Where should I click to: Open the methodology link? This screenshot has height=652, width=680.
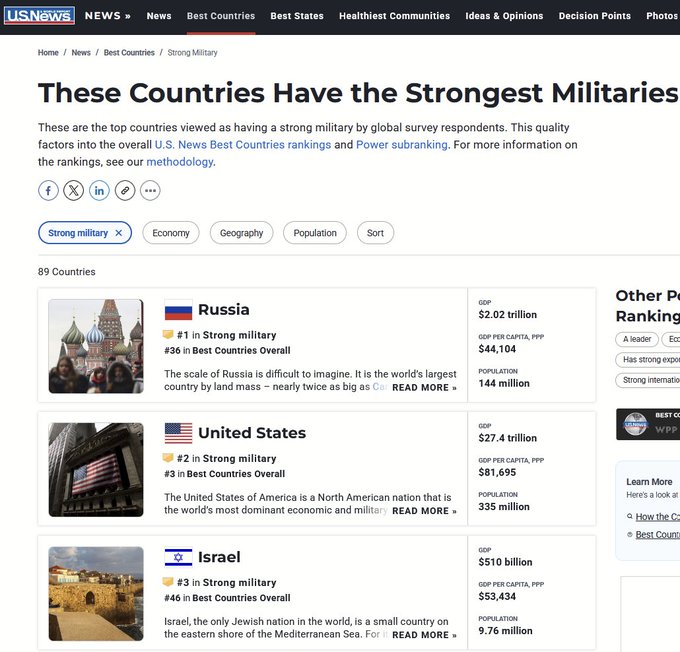180,162
